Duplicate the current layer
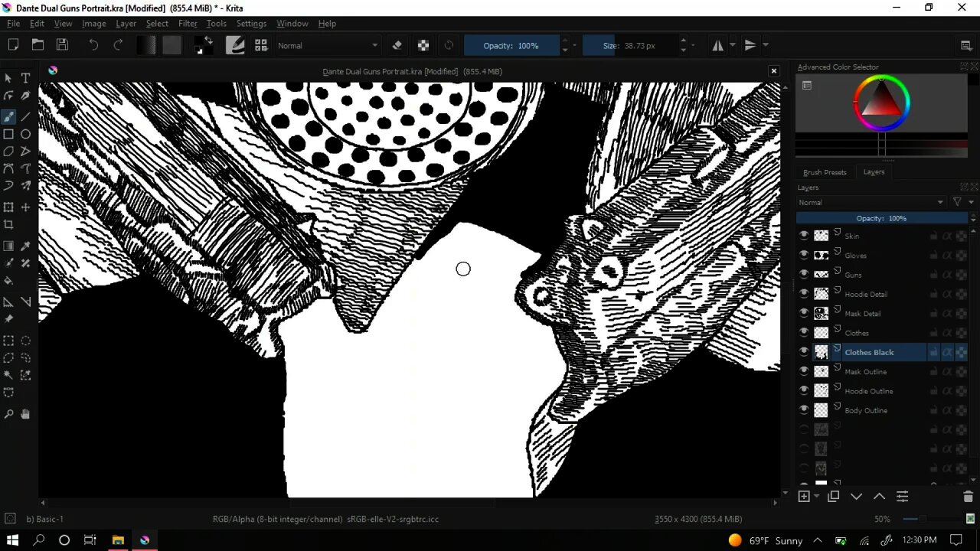The width and height of the screenshot is (980, 551). coord(833,497)
